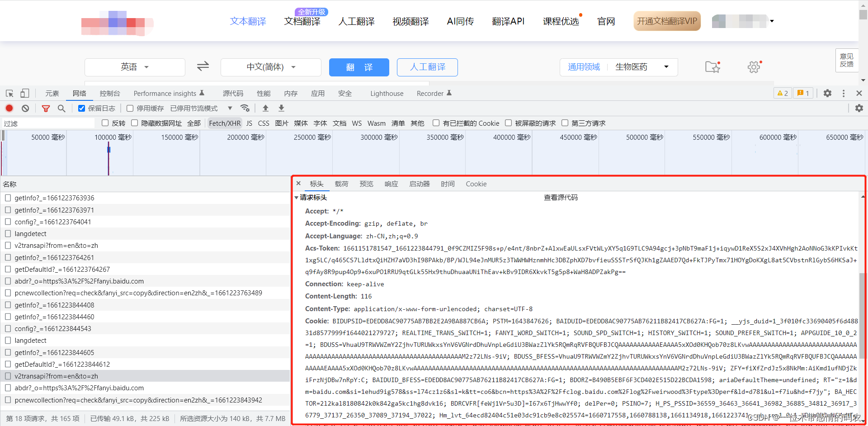Select the highlighted v2transapi?from=en&to=zh request
The height and width of the screenshot is (426, 868).
coord(145,376)
